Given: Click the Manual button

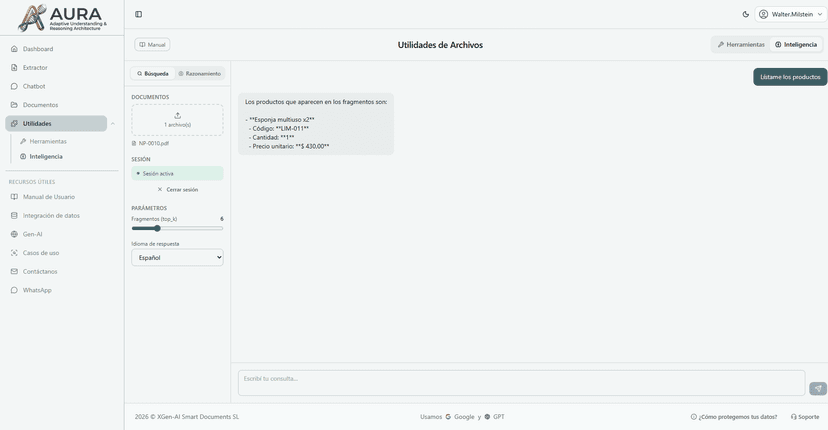Looking at the screenshot, I should (x=152, y=45).
